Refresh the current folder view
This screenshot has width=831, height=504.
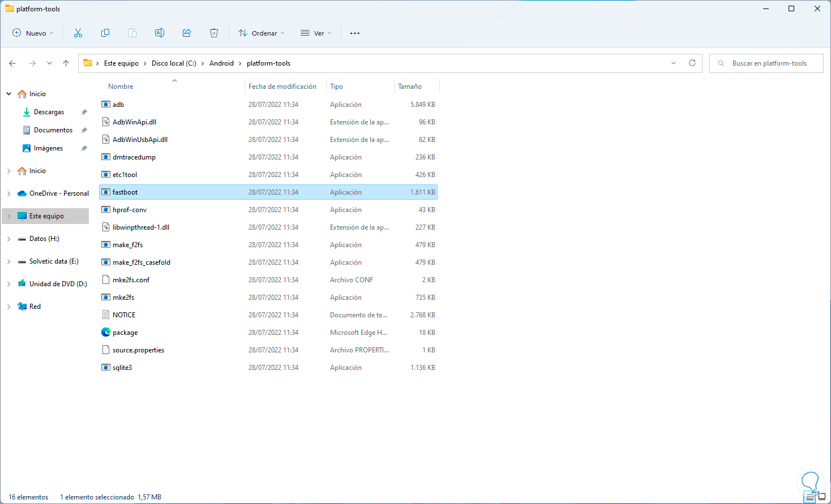[692, 63]
